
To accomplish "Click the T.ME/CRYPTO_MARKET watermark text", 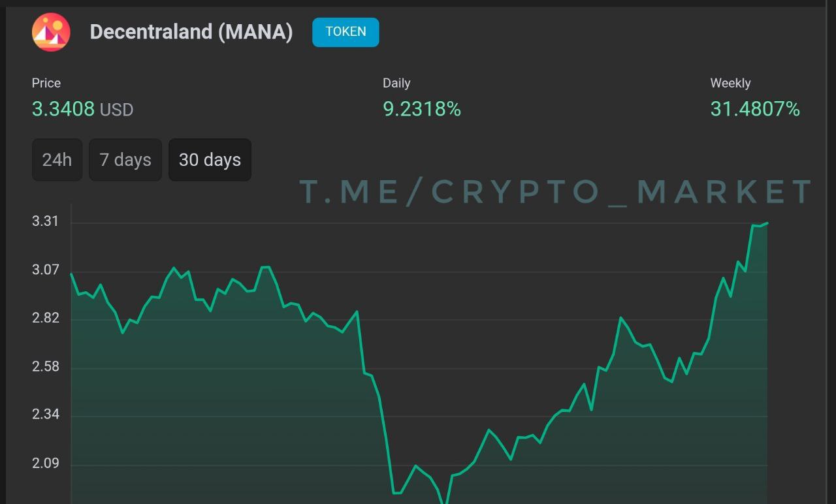I will pyautogui.click(x=555, y=192).
